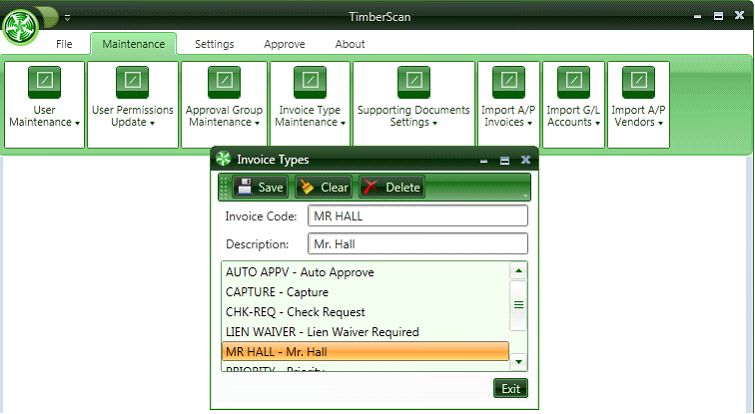This screenshot has width=755, height=414.
Task: Click the Import A/P Vendors icon
Action: 638,82
